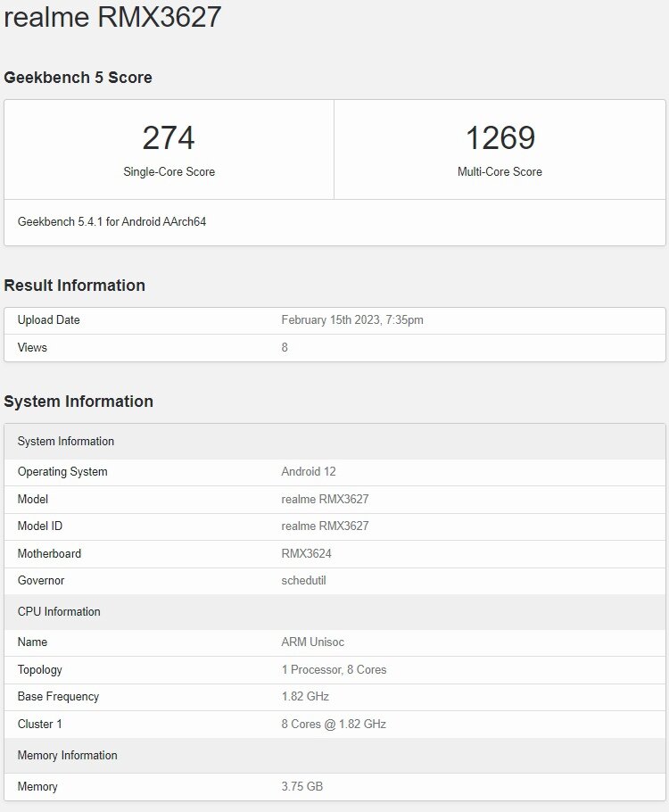Click the Governor label
This screenshot has height=812, width=669.
41,581
